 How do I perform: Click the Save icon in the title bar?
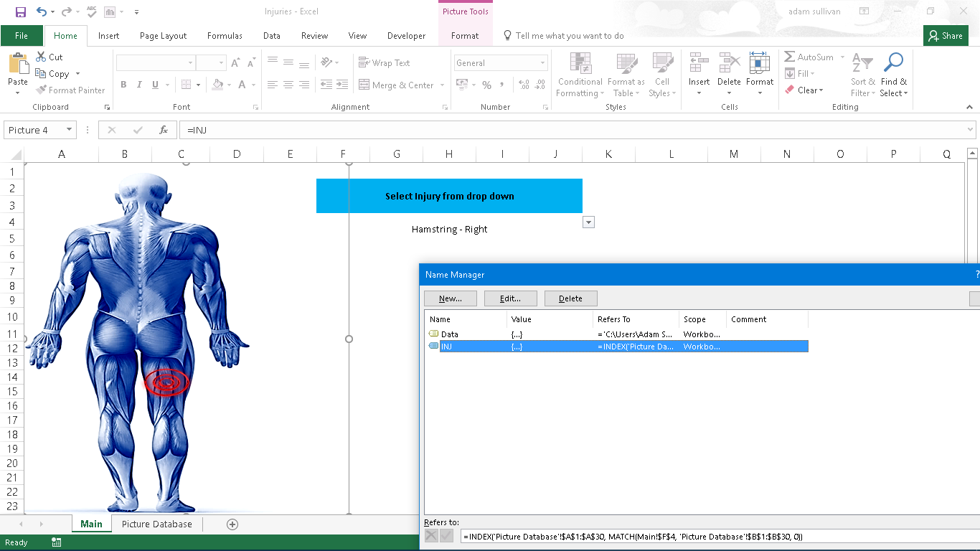point(20,11)
